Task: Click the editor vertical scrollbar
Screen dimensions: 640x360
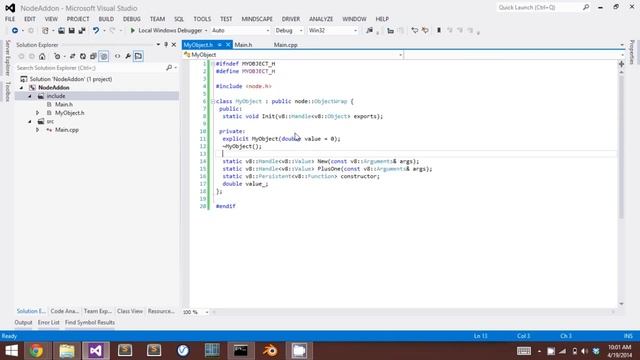Action: coord(621,188)
